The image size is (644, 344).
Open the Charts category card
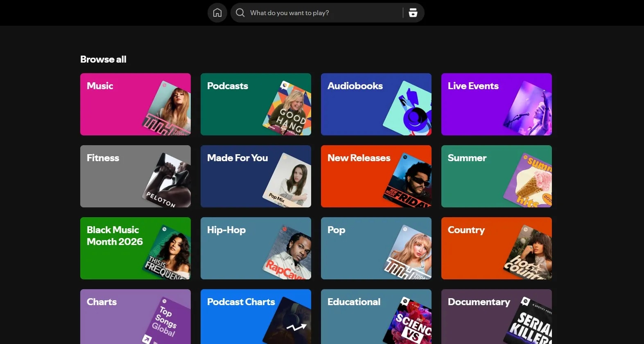pyautogui.click(x=136, y=317)
